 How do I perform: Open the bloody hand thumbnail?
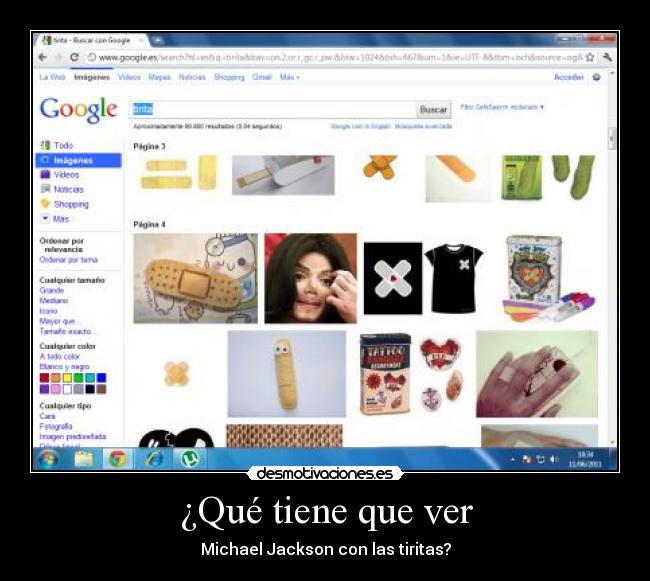click(537, 374)
